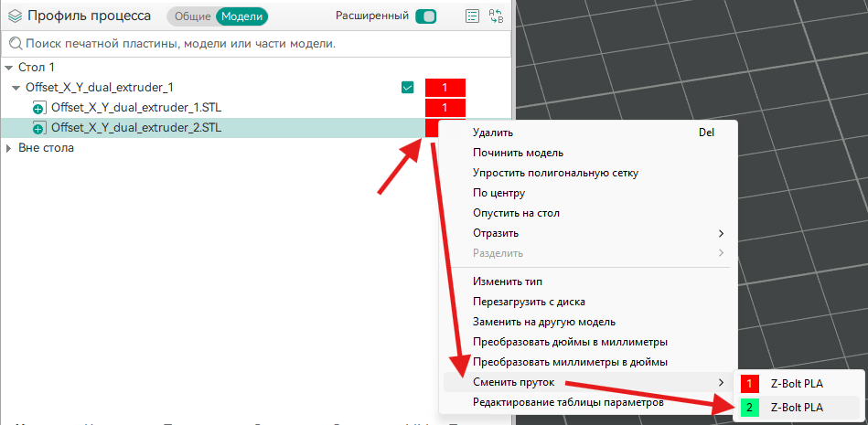Click the compare presets A-B icon
The width and height of the screenshot is (868, 425).
point(496,16)
